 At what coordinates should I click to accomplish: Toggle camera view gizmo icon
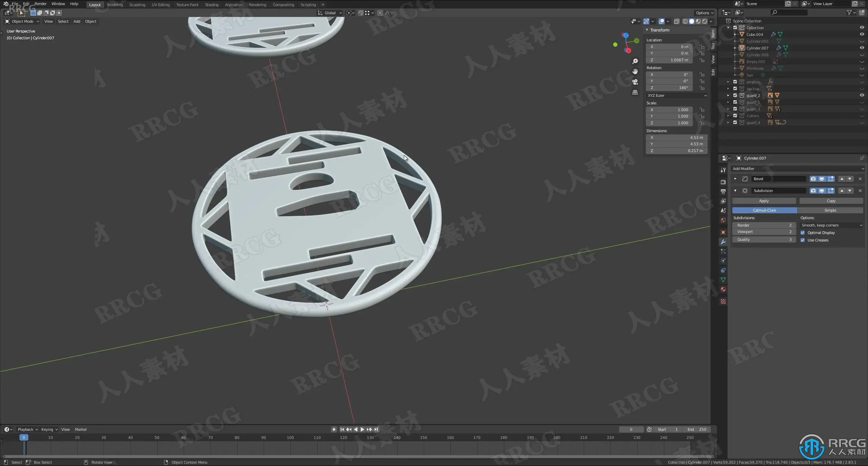click(635, 82)
